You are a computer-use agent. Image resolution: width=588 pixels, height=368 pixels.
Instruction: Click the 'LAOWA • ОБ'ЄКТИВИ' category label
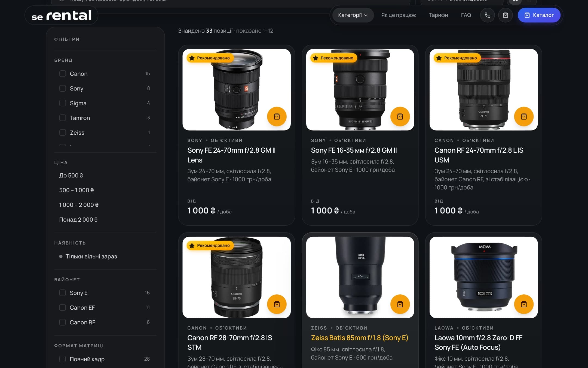coord(464,328)
